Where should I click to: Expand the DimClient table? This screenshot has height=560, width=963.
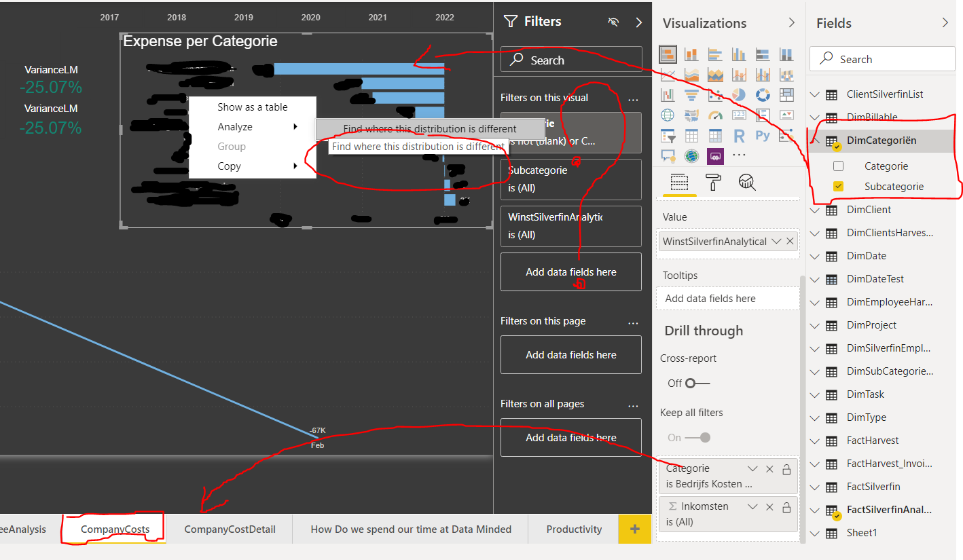pos(816,210)
